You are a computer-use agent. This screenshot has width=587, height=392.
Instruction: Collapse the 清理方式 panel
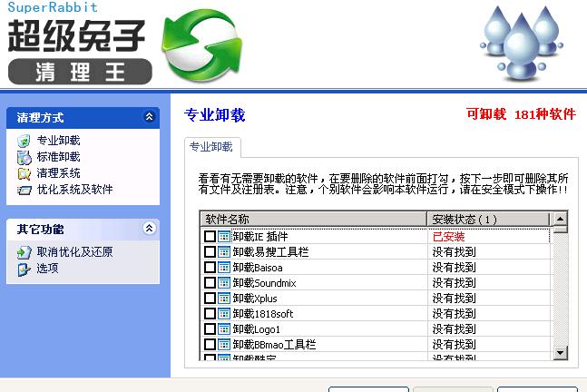[x=149, y=117]
